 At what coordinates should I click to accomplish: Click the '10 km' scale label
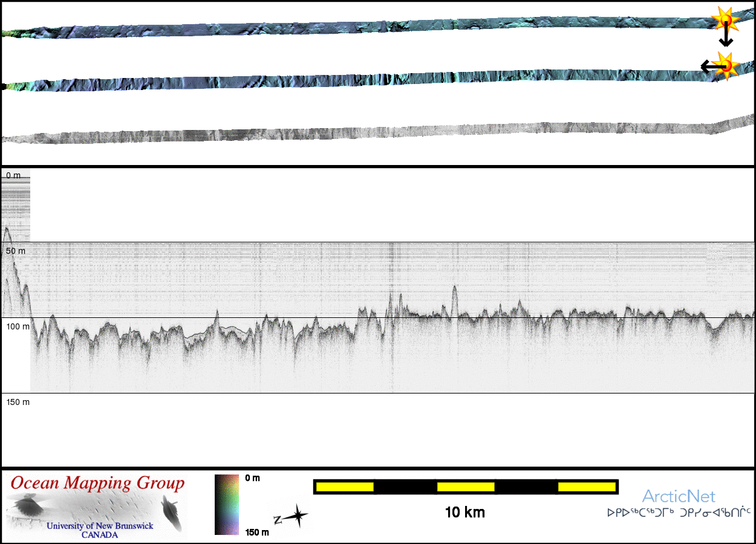click(464, 513)
